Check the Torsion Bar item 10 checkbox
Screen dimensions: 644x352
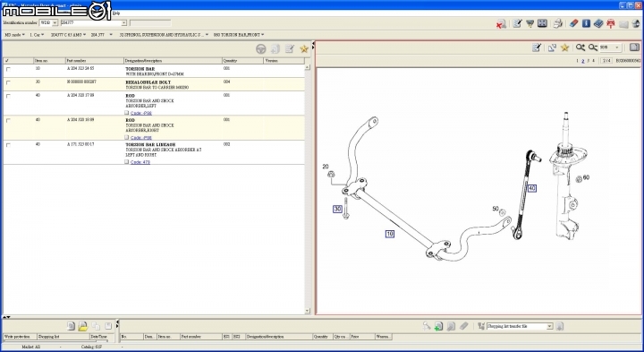pyautogui.click(x=8, y=69)
